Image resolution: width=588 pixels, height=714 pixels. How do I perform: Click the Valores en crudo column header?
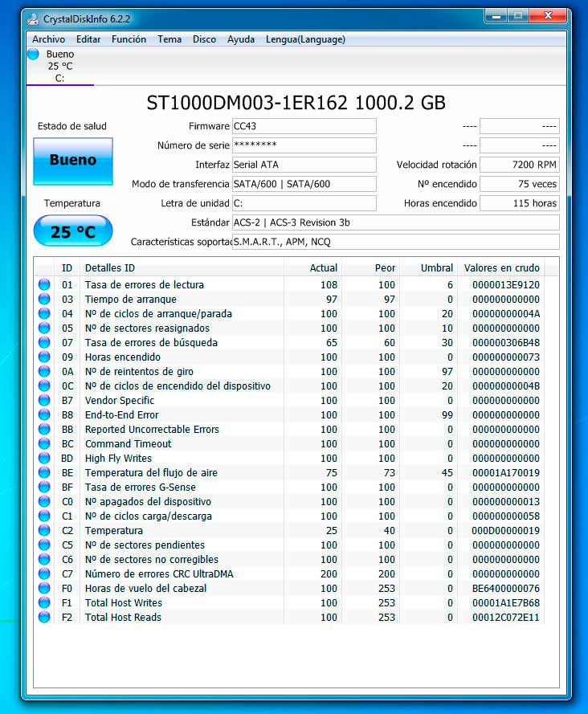pyautogui.click(x=501, y=267)
